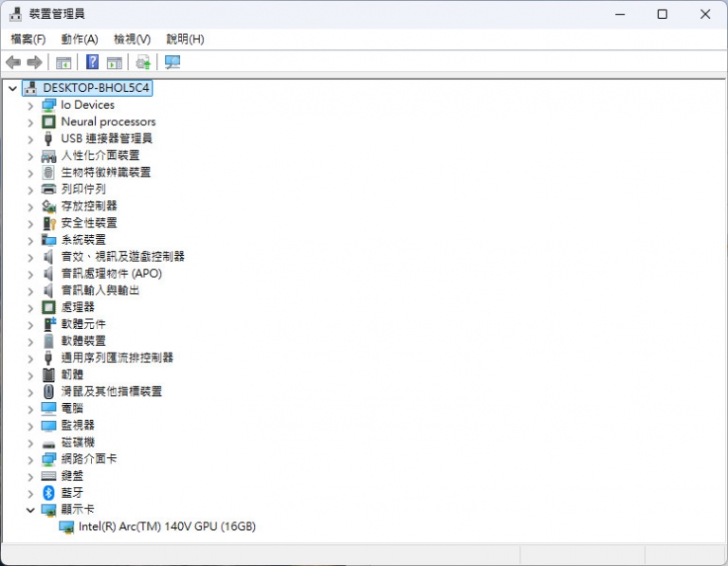The height and width of the screenshot is (566, 728).
Task: Select the Neural processors label
Action: (x=108, y=121)
